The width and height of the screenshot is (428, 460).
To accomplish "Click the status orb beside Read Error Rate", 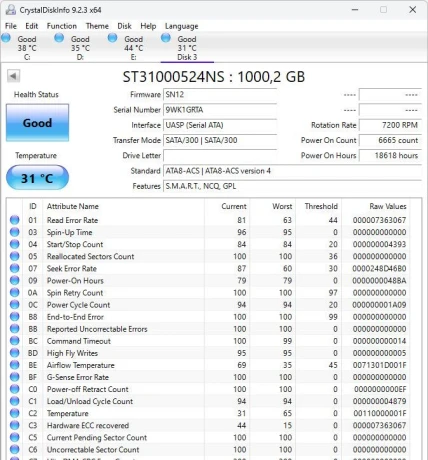I will (x=15, y=220).
